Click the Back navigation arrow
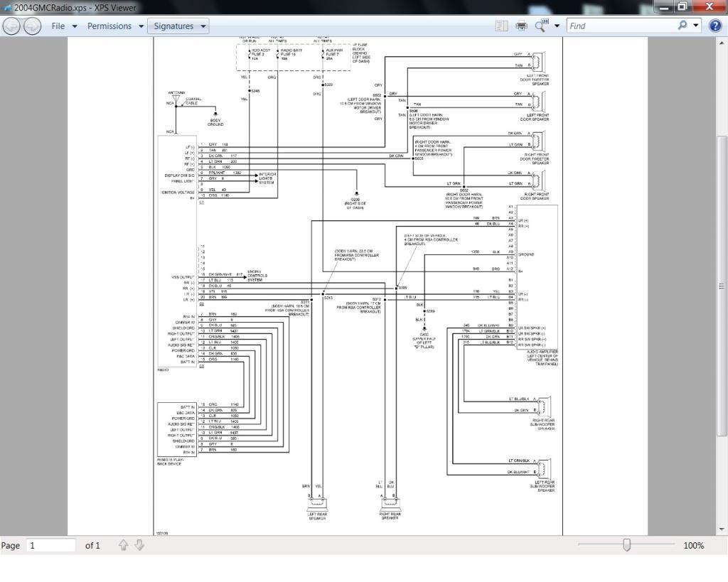 (x=11, y=26)
